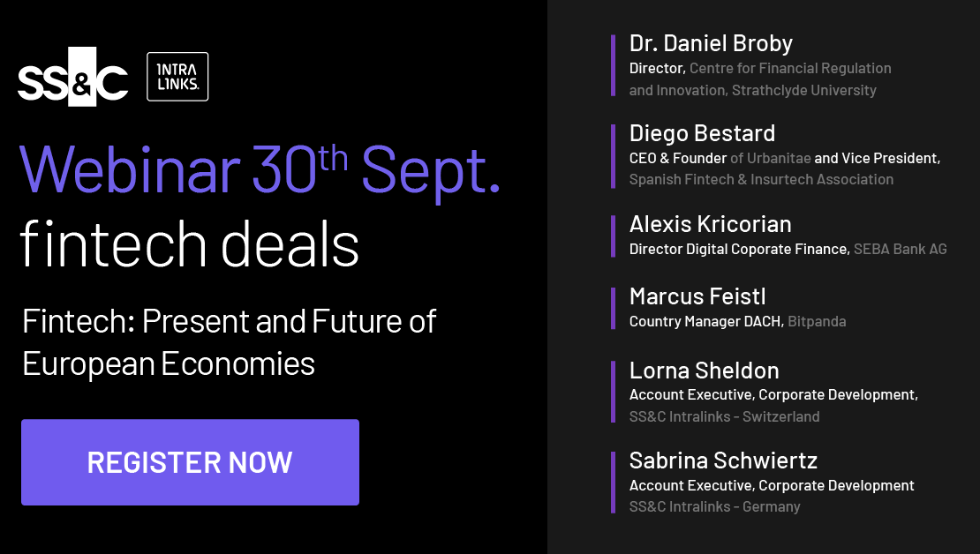This screenshot has width=980, height=554.
Task: Click the REGISTER NOW button
Action: (x=190, y=462)
